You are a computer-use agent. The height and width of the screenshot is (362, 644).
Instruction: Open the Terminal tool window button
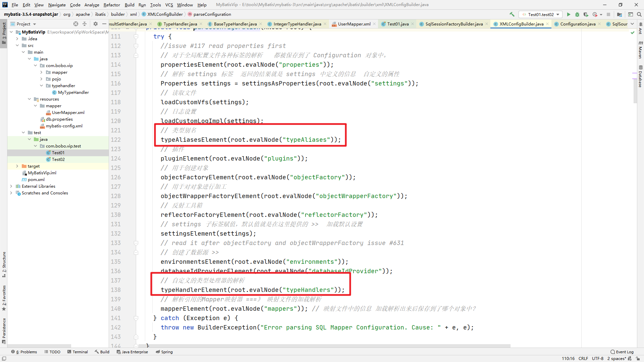[x=77, y=352]
